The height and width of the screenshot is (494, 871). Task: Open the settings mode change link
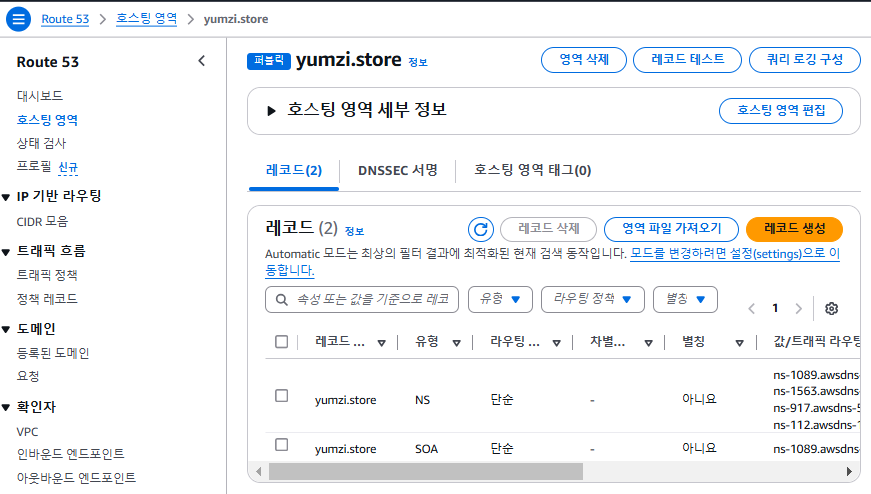[734, 254]
